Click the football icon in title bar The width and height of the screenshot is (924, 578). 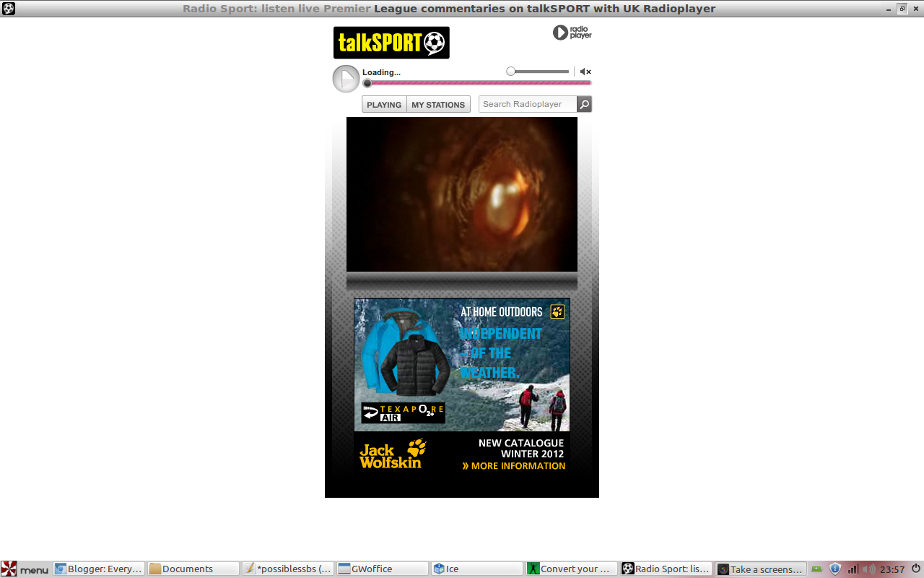(9, 9)
